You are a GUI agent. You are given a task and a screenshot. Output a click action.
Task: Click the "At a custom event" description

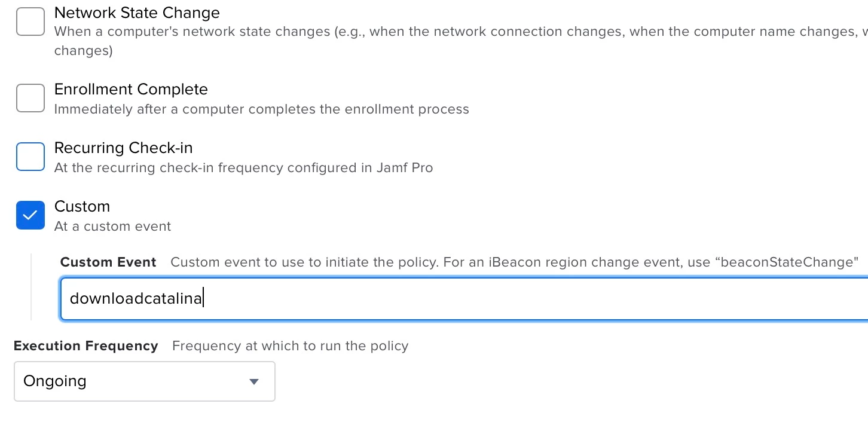[112, 227]
